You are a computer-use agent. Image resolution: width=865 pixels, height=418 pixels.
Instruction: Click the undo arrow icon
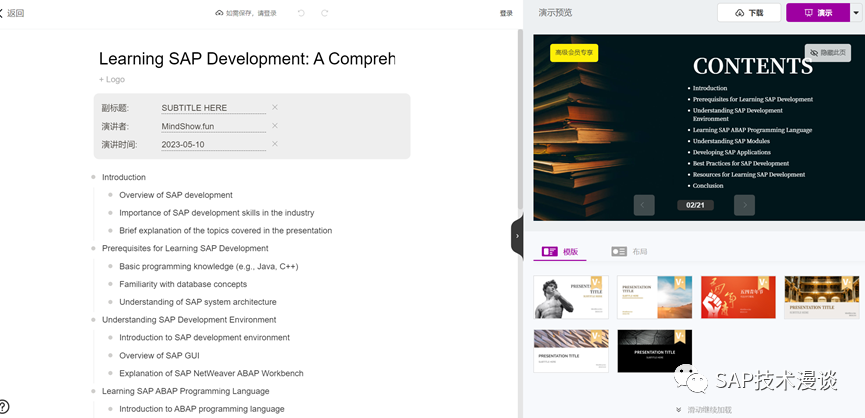[x=301, y=13]
